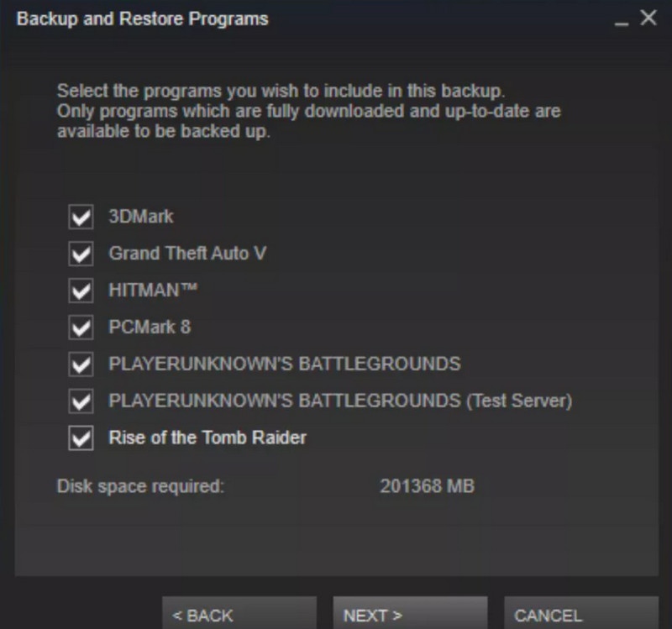672x629 pixels.
Task: Click the 3DMark program name
Action: click(141, 217)
